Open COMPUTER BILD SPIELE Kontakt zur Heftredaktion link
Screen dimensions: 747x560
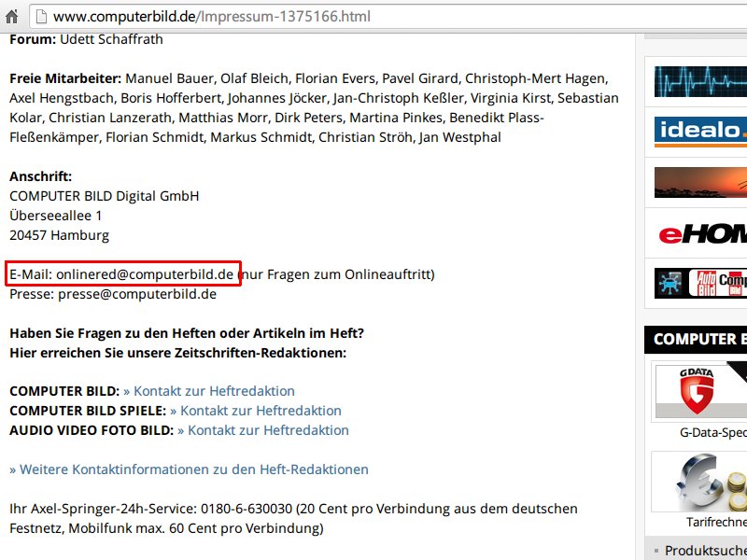point(256,411)
